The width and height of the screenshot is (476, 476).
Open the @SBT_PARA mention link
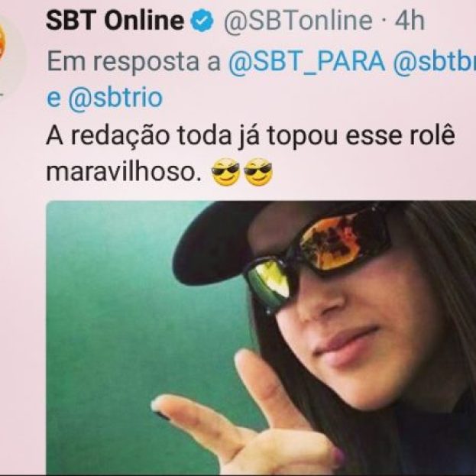pos(306,62)
